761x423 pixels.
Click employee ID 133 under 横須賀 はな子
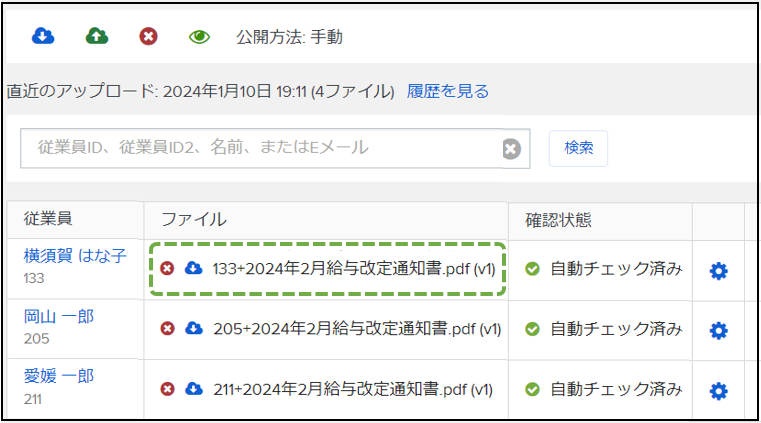click(34, 278)
